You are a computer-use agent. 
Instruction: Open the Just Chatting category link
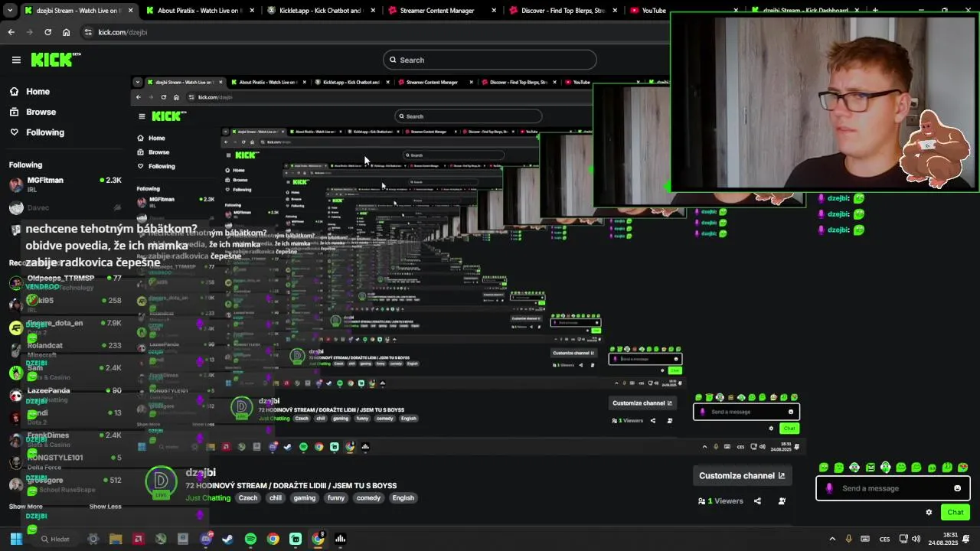[207, 498]
